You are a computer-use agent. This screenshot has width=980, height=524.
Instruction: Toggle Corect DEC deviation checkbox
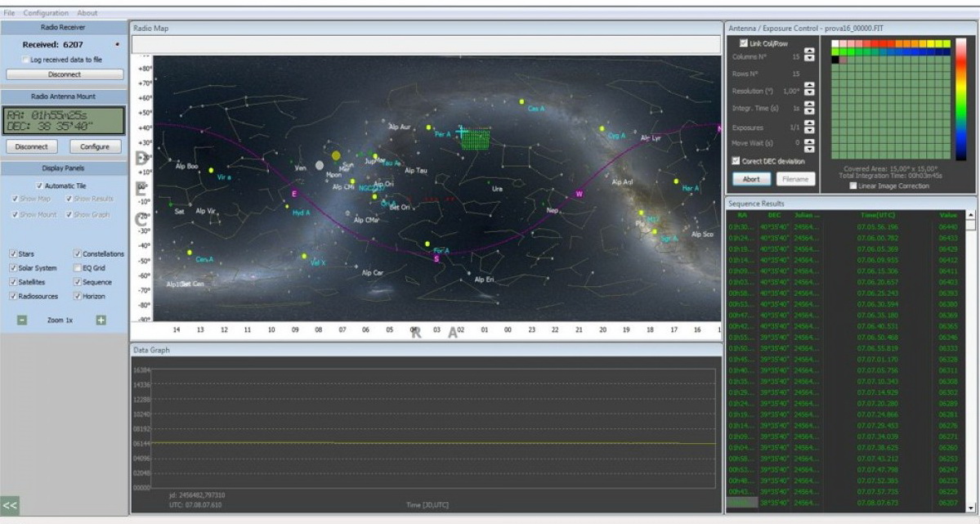(736, 161)
